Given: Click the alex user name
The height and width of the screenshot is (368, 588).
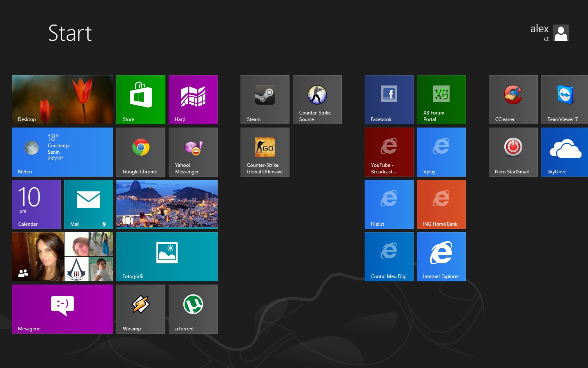Looking at the screenshot, I should 539,29.
